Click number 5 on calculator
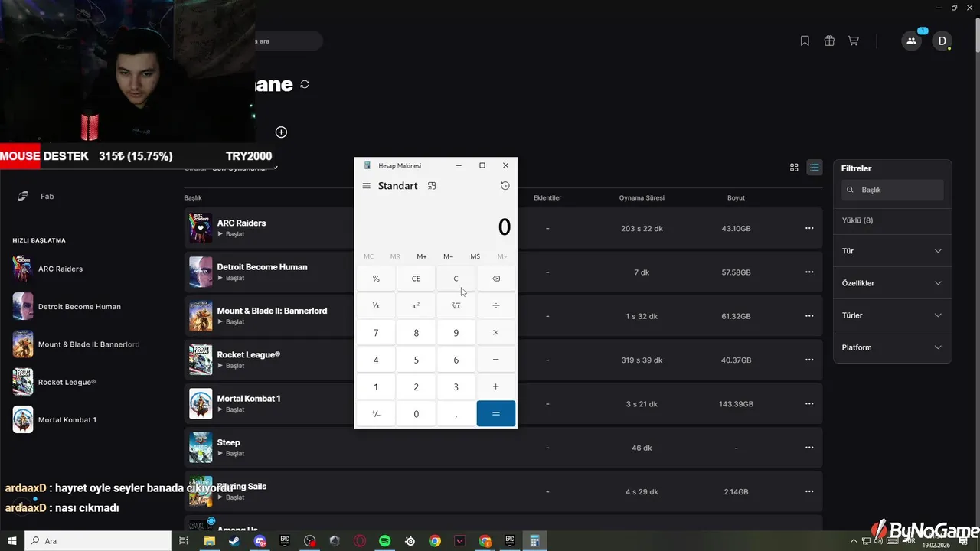Viewport: 980px width, 551px height. coord(416,360)
